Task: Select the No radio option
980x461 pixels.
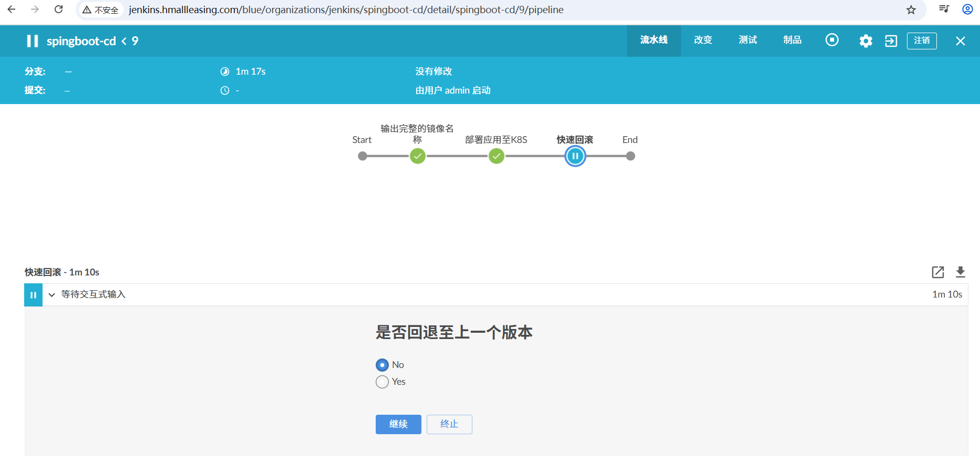Action: click(x=383, y=365)
